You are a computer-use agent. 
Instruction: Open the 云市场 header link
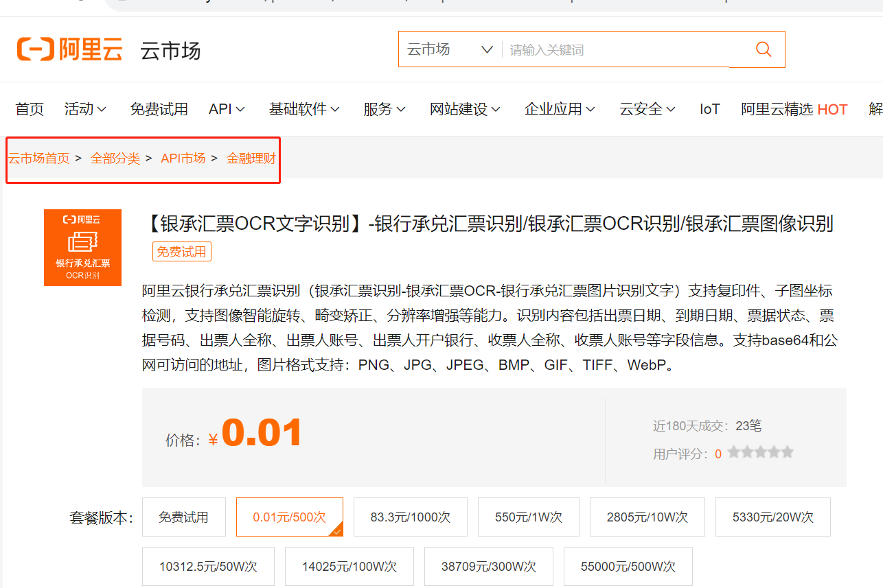(170, 51)
